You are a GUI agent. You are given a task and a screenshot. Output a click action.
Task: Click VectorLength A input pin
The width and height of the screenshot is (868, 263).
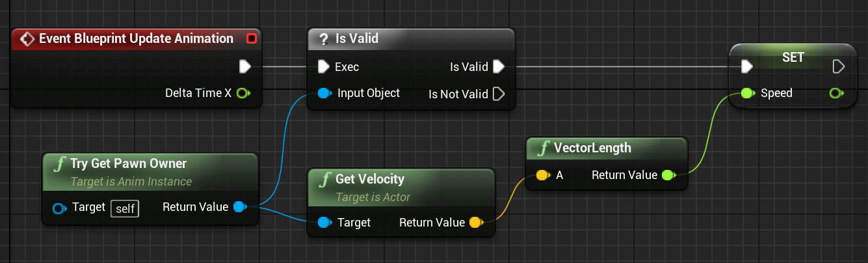(x=542, y=175)
